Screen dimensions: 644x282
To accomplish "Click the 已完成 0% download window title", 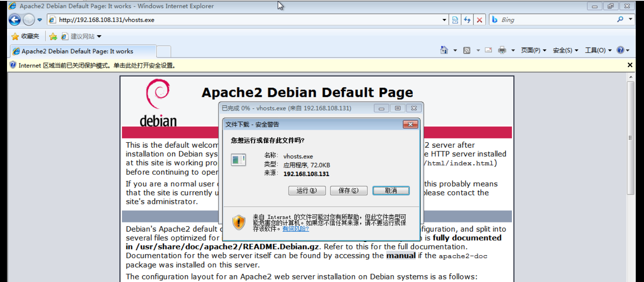I will click(x=286, y=108).
